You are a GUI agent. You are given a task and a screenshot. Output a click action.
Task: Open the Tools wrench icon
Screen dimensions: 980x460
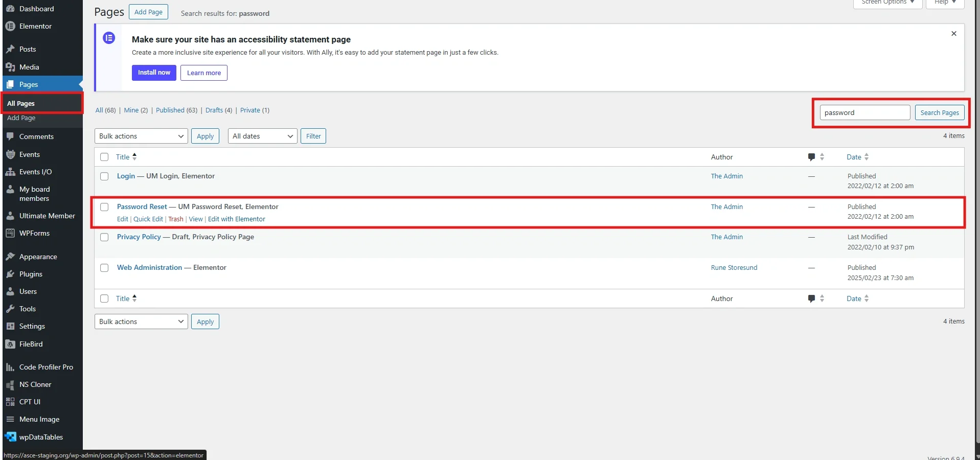pos(10,309)
